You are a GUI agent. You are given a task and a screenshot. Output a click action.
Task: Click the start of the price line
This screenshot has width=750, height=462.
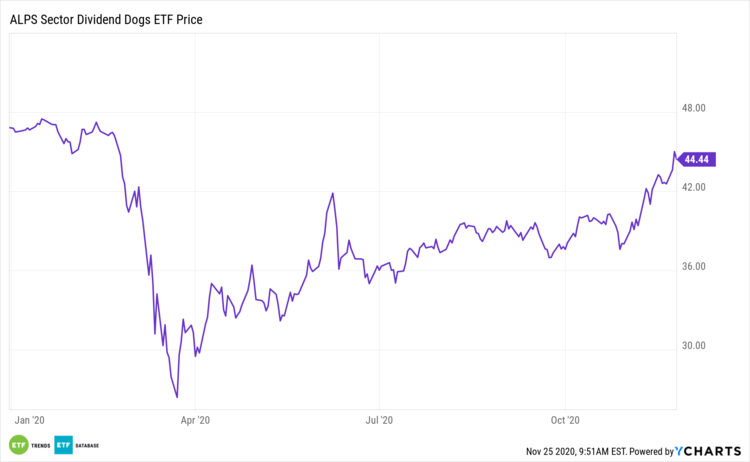pos(8,128)
